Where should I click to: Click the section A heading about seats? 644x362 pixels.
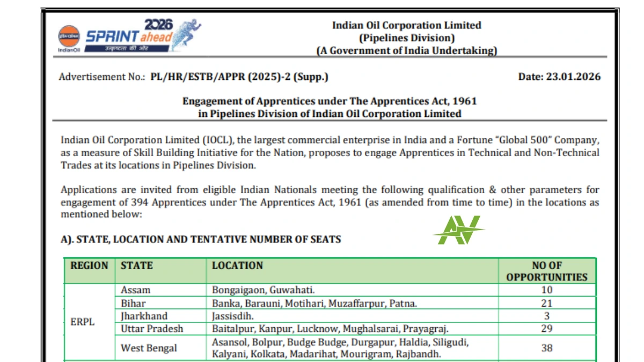point(201,239)
